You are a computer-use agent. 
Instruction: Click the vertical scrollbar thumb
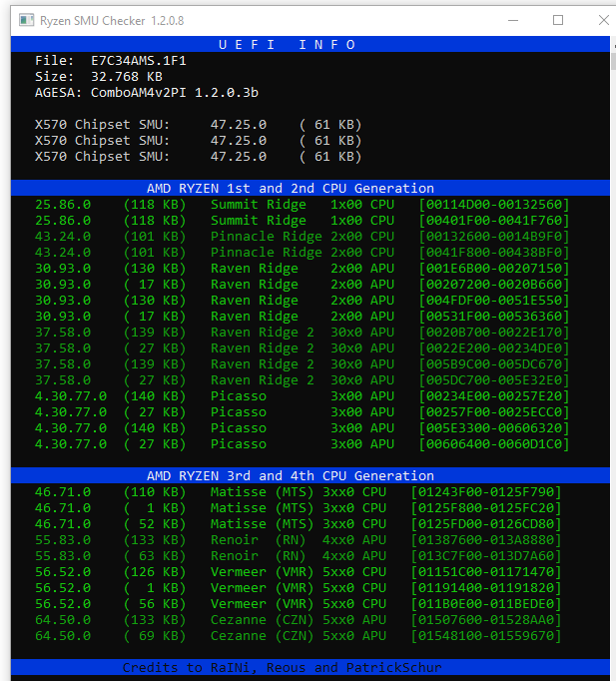pos(613,61)
